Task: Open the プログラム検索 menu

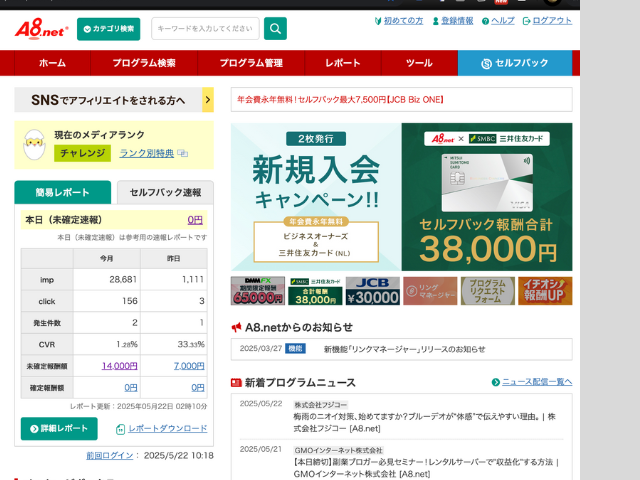Action: coord(144,63)
